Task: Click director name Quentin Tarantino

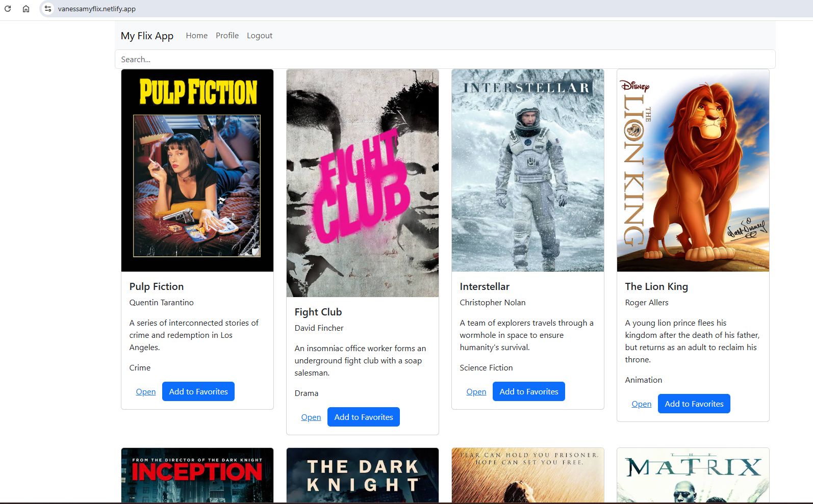Action: [x=162, y=302]
